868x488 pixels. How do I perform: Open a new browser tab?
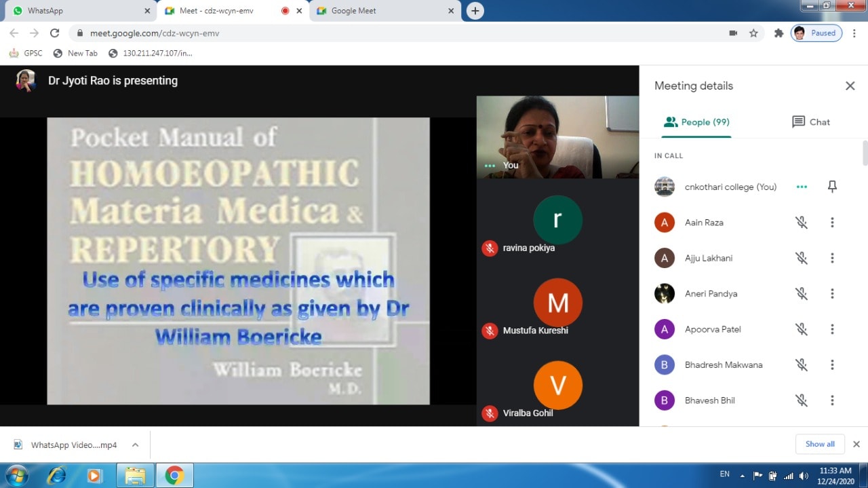pos(475,11)
